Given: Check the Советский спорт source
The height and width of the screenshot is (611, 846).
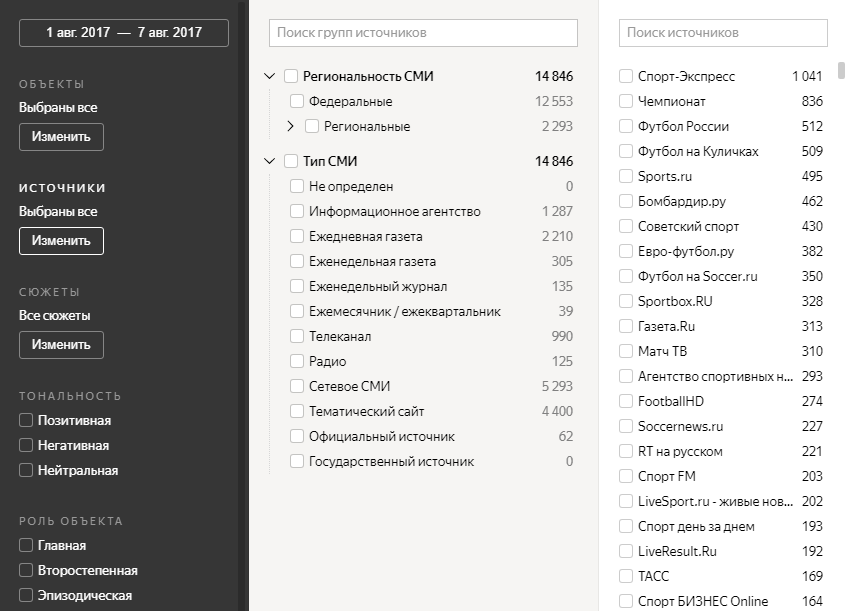Looking at the screenshot, I should (626, 226).
